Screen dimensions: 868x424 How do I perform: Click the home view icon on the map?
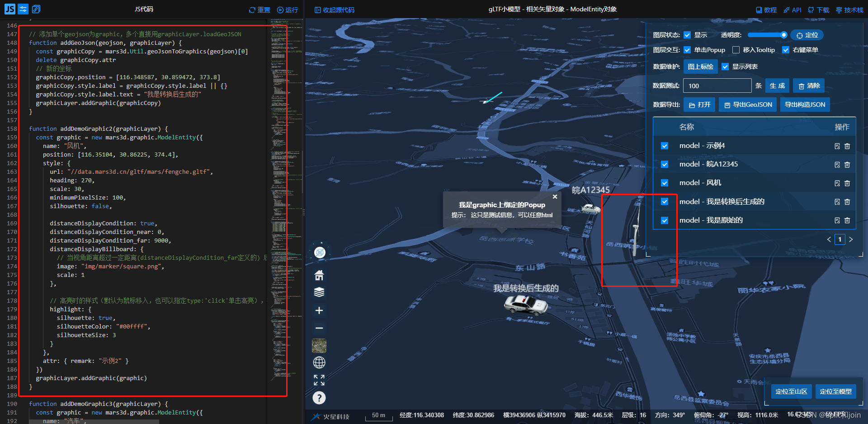coord(319,275)
